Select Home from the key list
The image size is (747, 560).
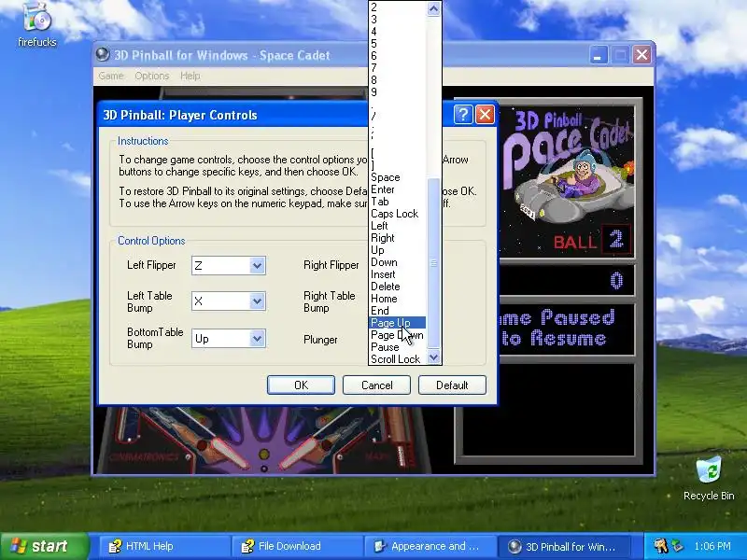398,299
